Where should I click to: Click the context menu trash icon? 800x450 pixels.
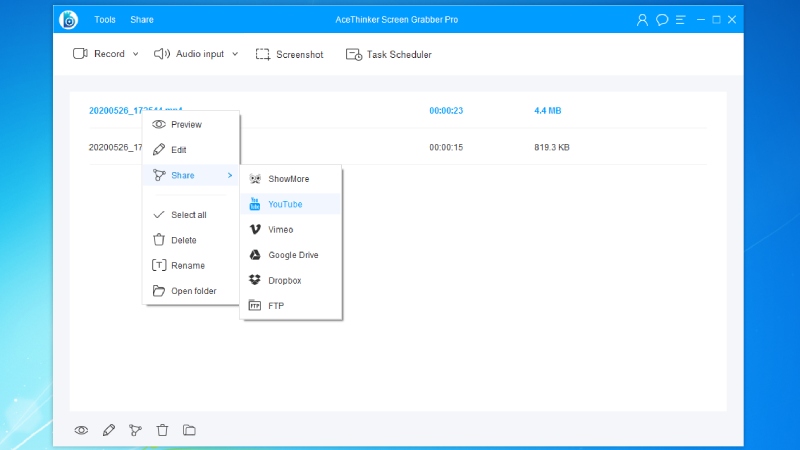pyautogui.click(x=159, y=240)
